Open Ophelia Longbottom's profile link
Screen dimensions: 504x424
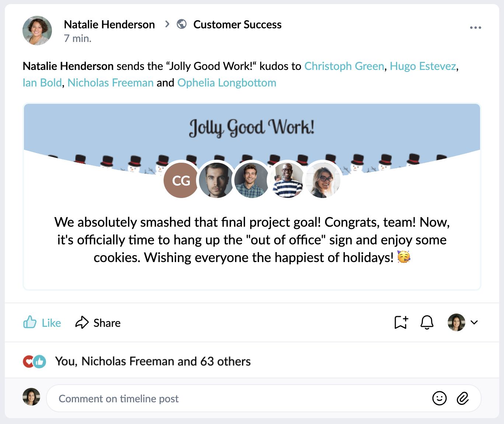pyautogui.click(x=227, y=82)
